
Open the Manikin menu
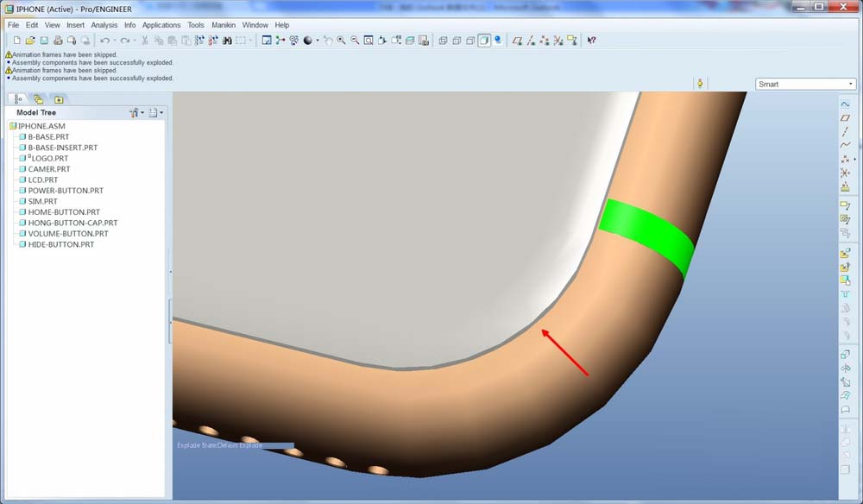[224, 25]
